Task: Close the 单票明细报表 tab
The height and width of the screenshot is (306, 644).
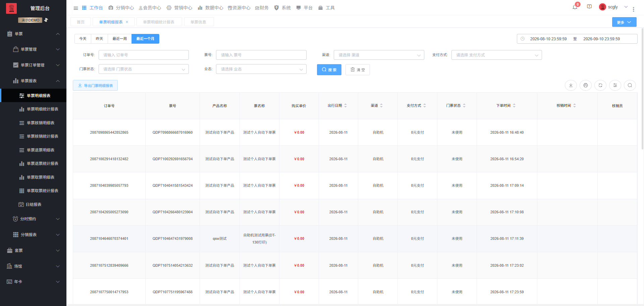Action: click(127, 22)
